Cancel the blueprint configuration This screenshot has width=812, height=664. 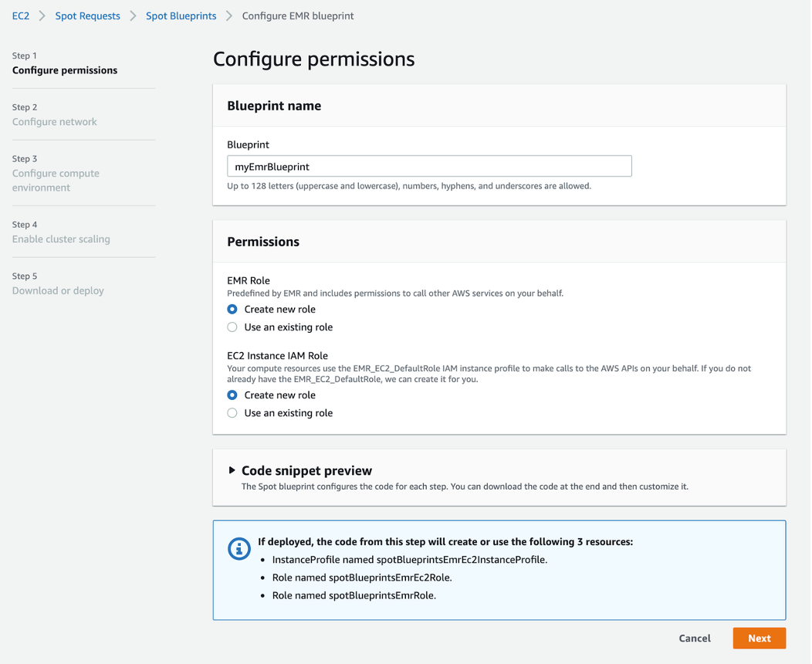coord(695,639)
